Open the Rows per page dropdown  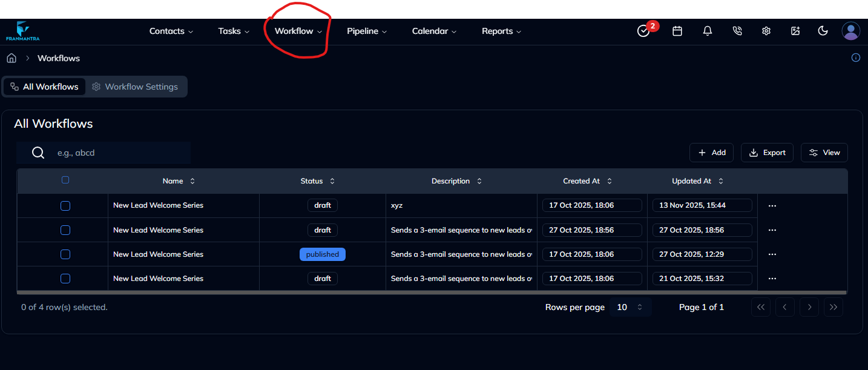point(630,307)
